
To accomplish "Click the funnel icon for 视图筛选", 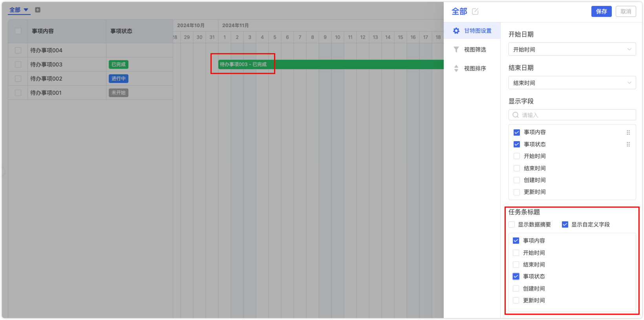I will tap(456, 50).
